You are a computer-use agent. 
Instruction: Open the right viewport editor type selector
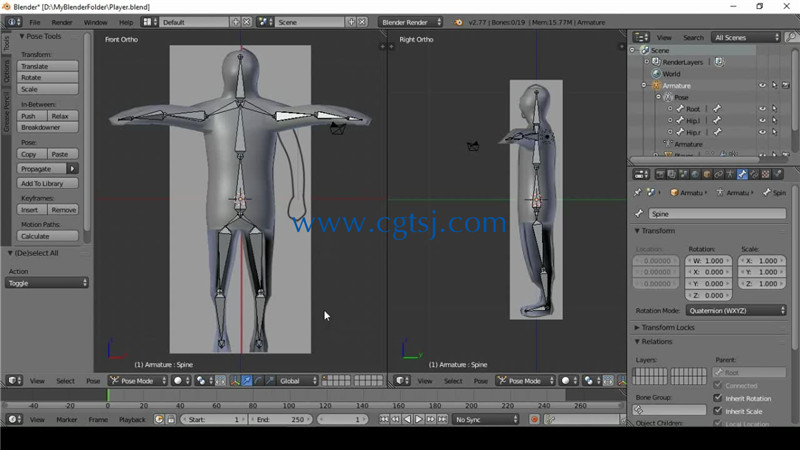(x=402, y=381)
